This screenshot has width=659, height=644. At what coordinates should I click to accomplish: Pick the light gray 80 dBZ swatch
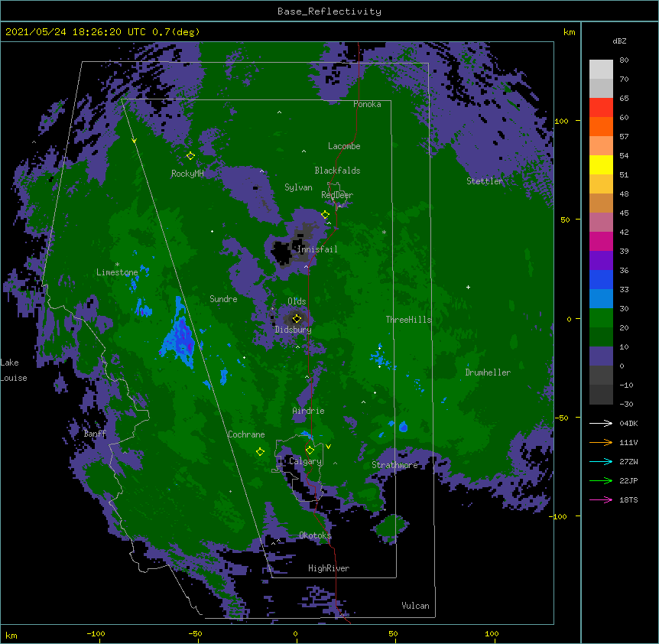pos(601,70)
